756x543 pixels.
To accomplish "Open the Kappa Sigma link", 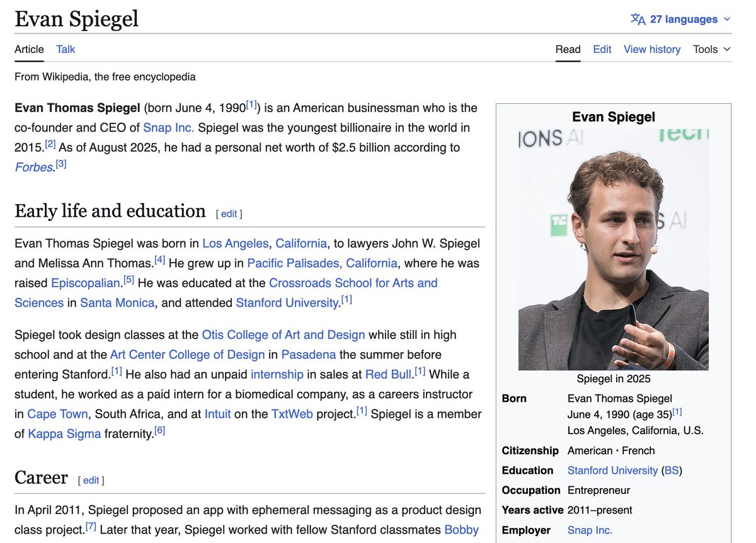I will click(64, 434).
